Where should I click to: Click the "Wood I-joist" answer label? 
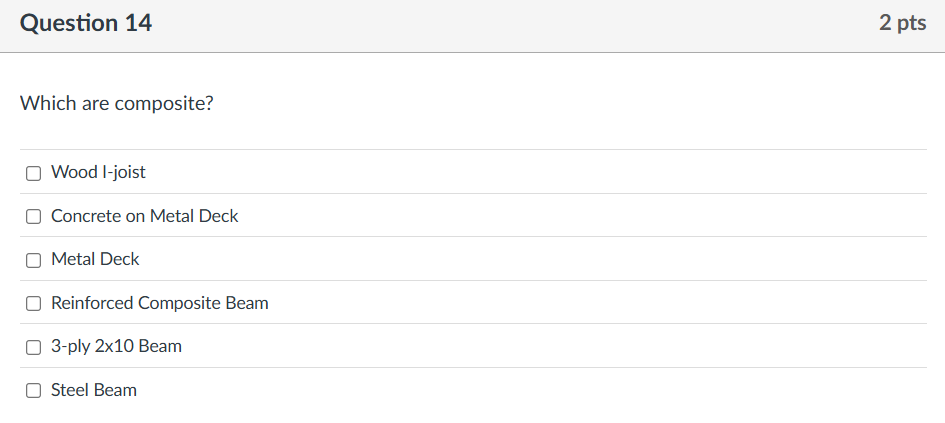98,172
